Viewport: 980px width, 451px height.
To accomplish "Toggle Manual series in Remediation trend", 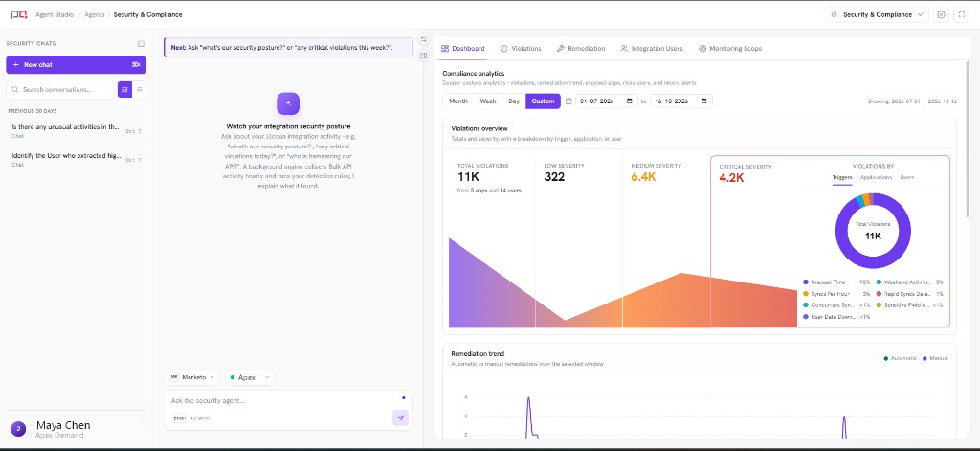I will click(x=936, y=358).
